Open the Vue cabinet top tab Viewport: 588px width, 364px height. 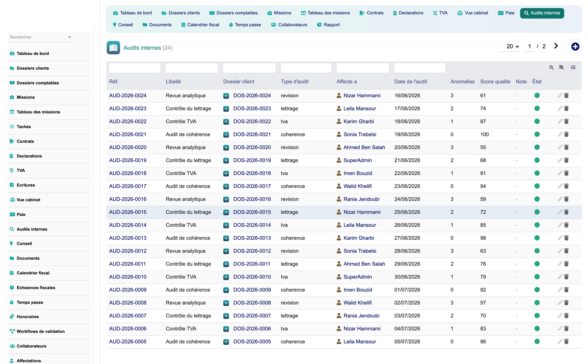coord(473,13)
